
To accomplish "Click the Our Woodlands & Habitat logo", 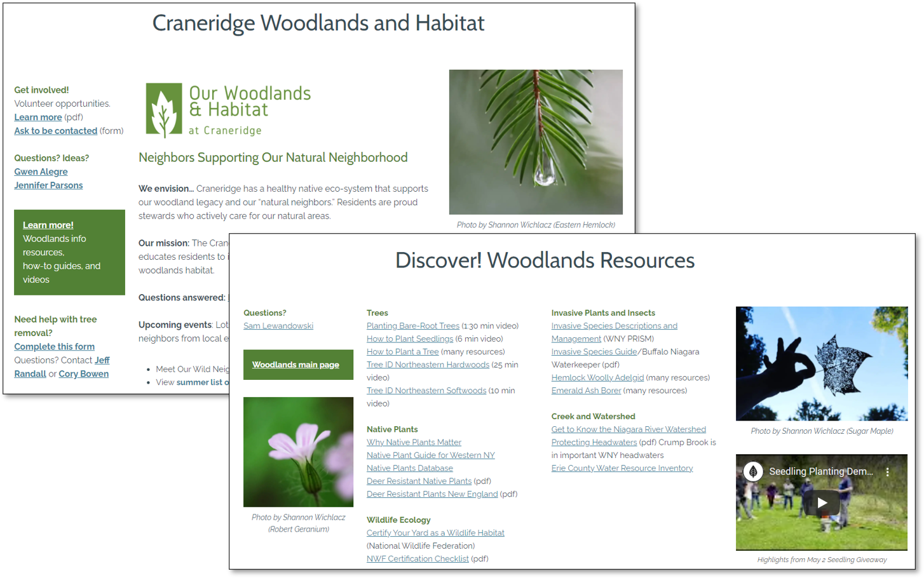I will 228,111.
